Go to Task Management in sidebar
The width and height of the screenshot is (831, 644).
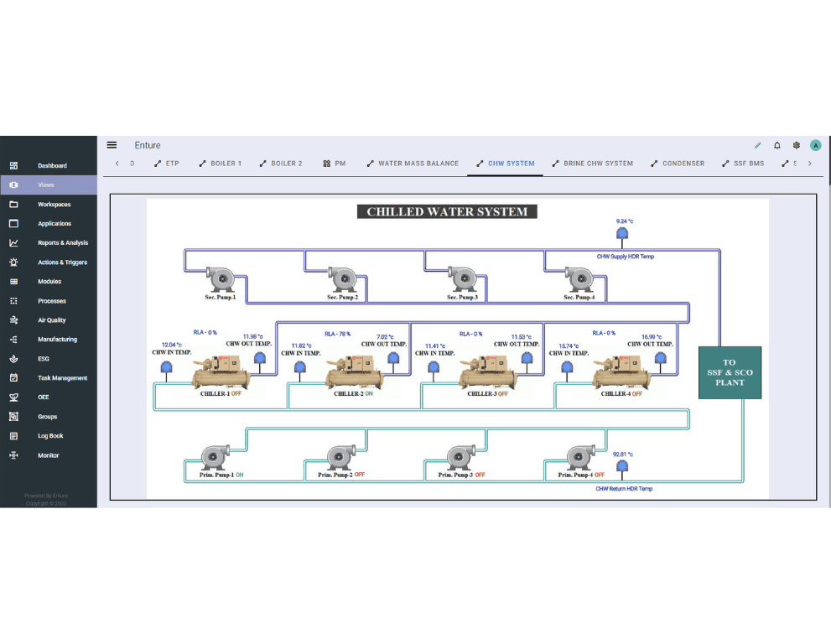point(62,378)
